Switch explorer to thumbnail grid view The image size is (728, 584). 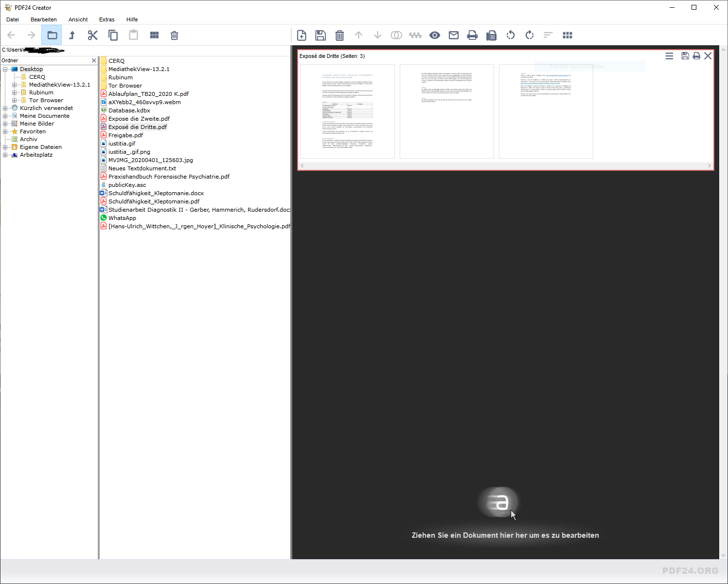pyautogui.click(x=154, y=35)
